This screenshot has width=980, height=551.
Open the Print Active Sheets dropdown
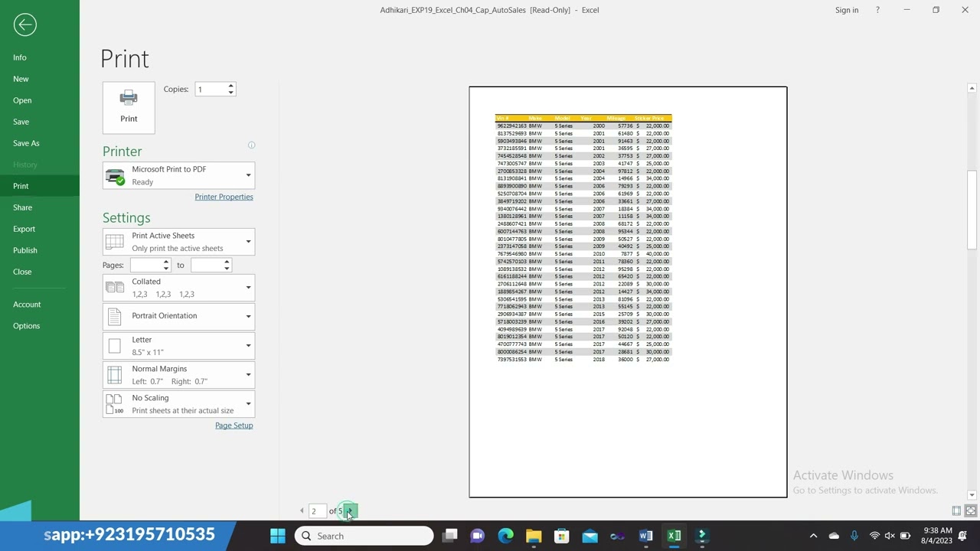pyautogui.click(x=178, y=242)
